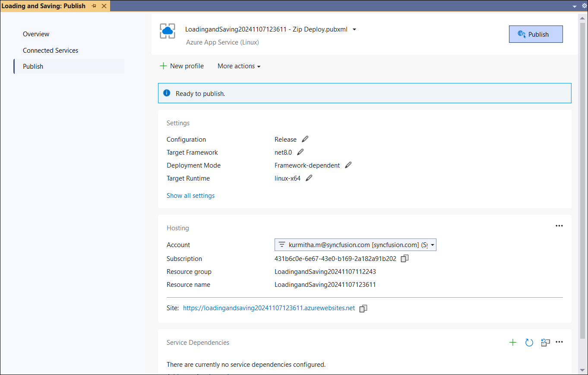Image resolution: width=588 pixels, height=375 pixels.
Task: Open Hosting section more options ellipsis
Action: [x=560, y=226]
